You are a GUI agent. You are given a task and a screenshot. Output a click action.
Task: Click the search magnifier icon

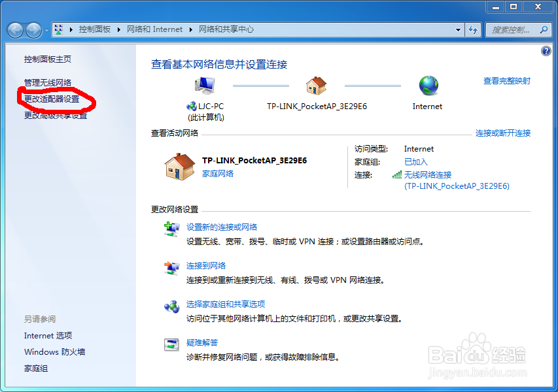pyautogui.click(x=544, y=30)
